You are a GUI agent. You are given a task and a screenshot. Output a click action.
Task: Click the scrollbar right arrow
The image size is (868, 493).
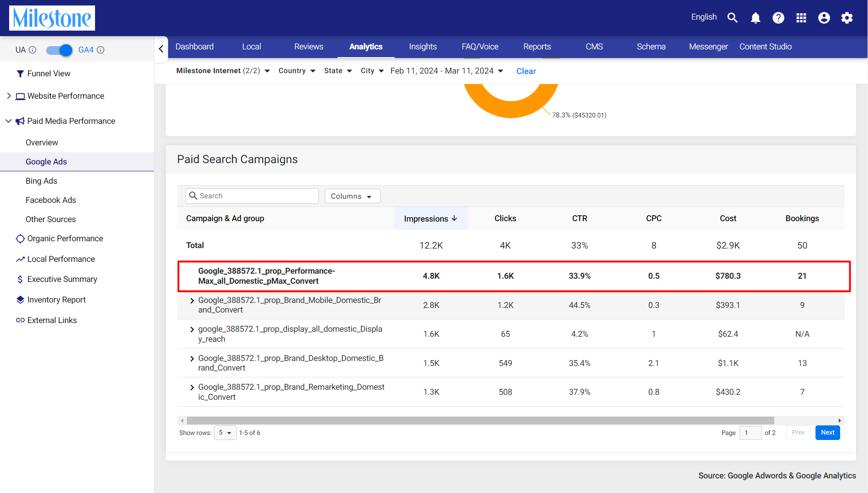coord(840,420)
